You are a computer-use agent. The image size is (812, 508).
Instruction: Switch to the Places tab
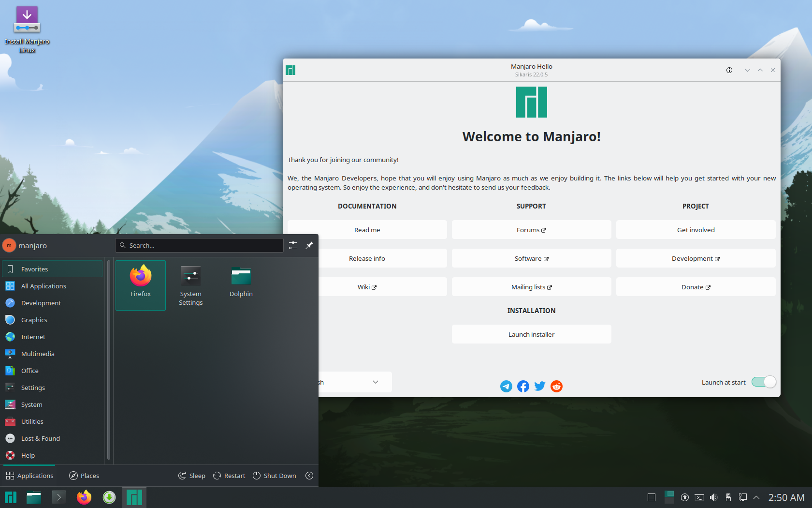[84, 476]
